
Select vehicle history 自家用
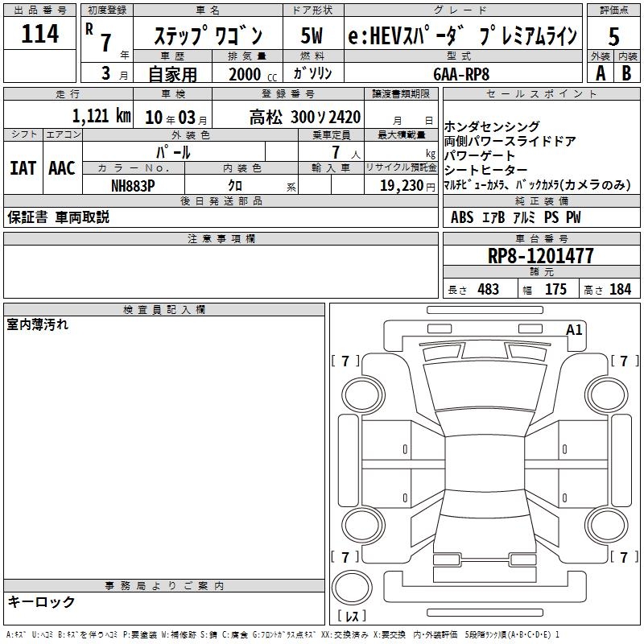172,74
